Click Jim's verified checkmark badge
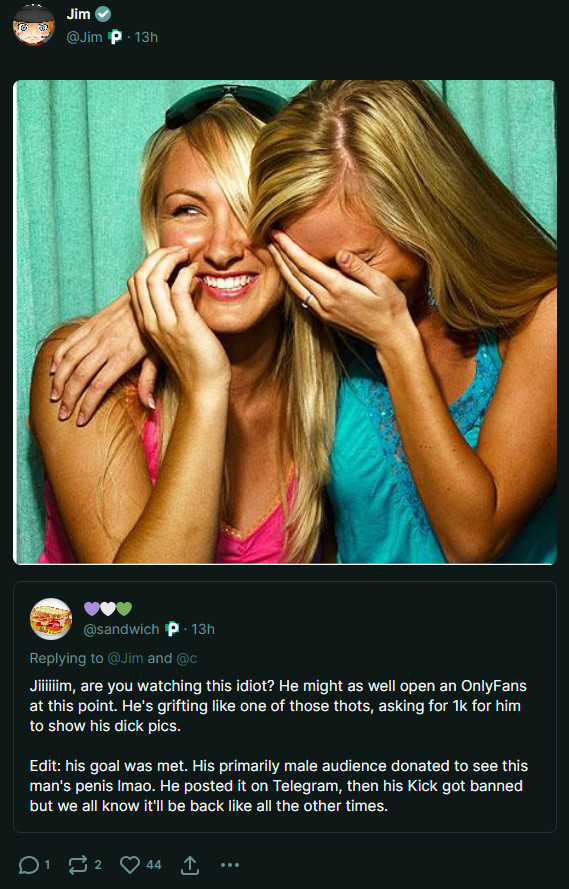Screen dimensions: 569x889 click(103, 15)
